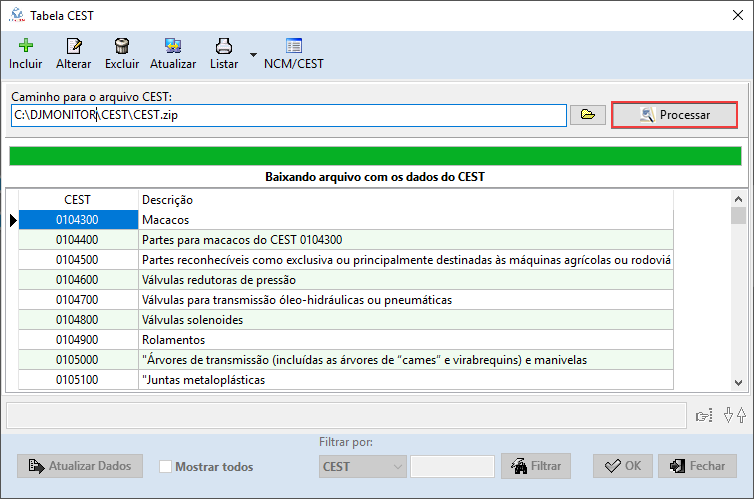This screenshot has height=499, width=754.
Task: Expand the Listar dropdown arrow
Action: 253,53
